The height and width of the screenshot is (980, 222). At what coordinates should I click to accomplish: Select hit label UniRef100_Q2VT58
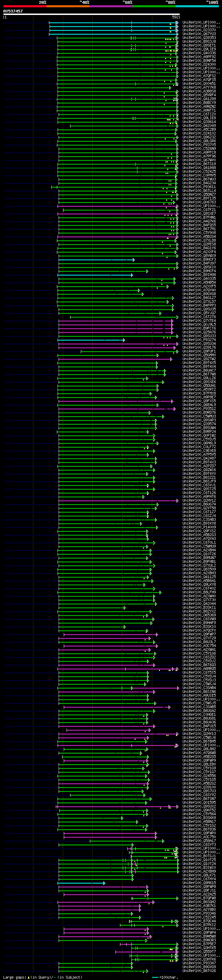(199, 508)
